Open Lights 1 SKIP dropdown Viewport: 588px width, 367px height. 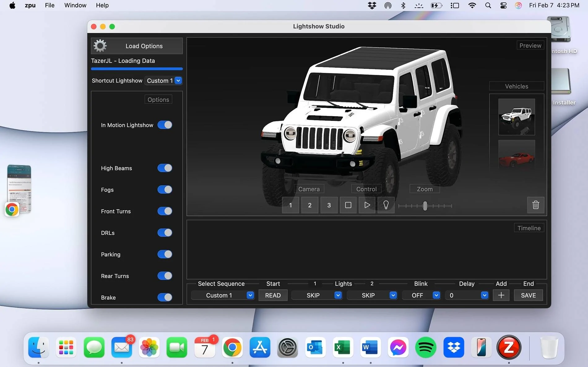pyautogui.click(x=317, y=295)
